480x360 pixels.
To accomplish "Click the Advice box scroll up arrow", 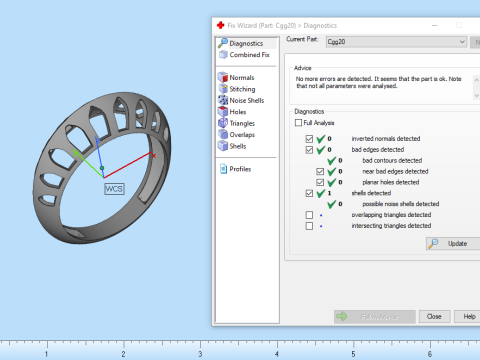I will 476,80.
